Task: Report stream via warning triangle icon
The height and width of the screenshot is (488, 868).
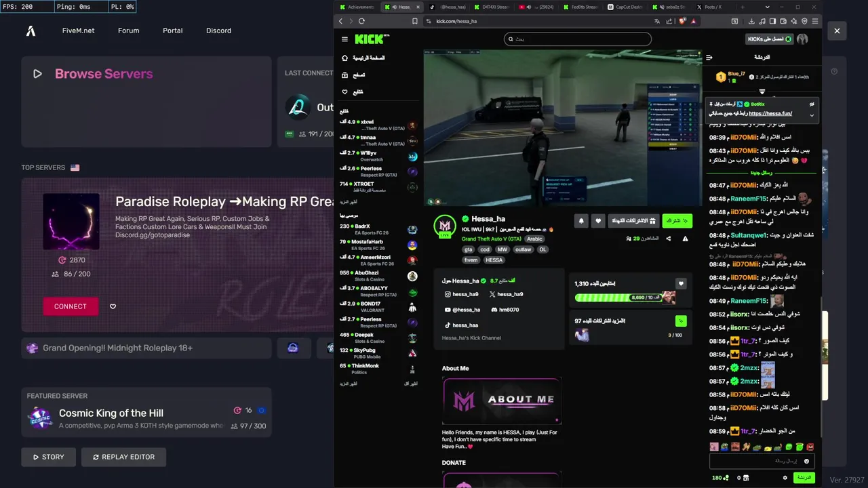Action: (x=686, y=239)
